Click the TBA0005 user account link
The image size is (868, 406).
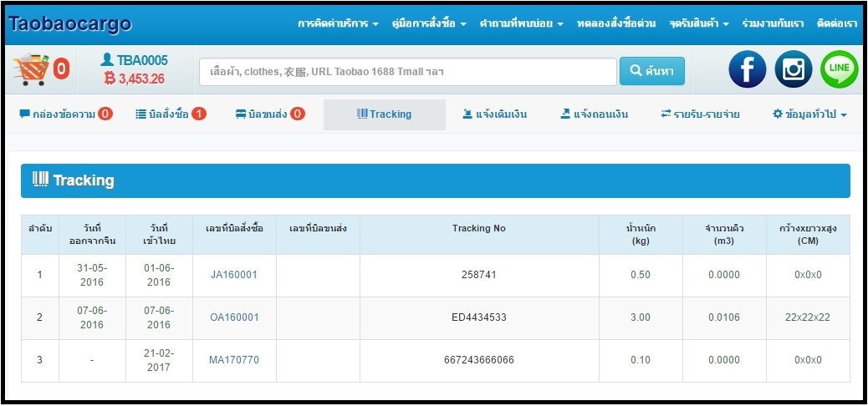coord(135,60)
